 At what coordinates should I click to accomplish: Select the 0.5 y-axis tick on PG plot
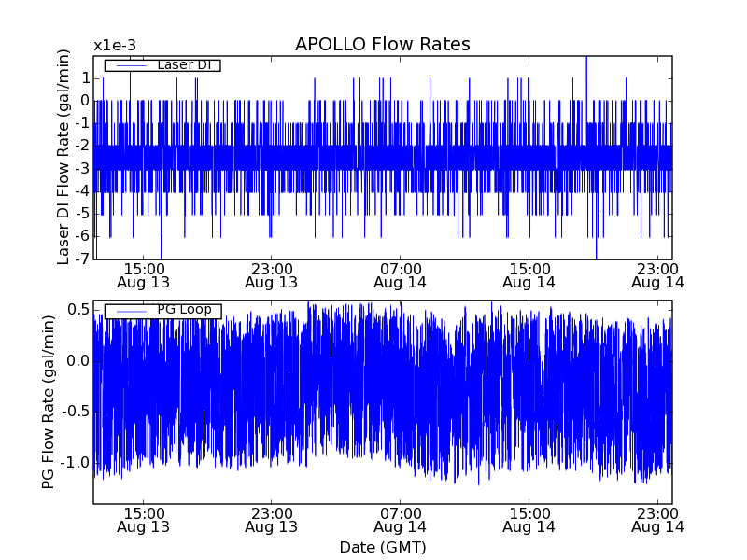tap(78, 310)
